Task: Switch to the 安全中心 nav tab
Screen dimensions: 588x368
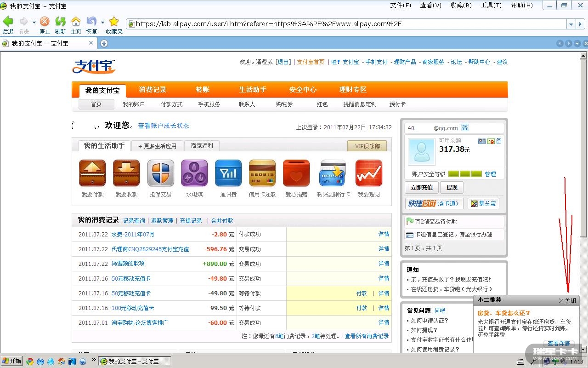Action: pos(303,90)
